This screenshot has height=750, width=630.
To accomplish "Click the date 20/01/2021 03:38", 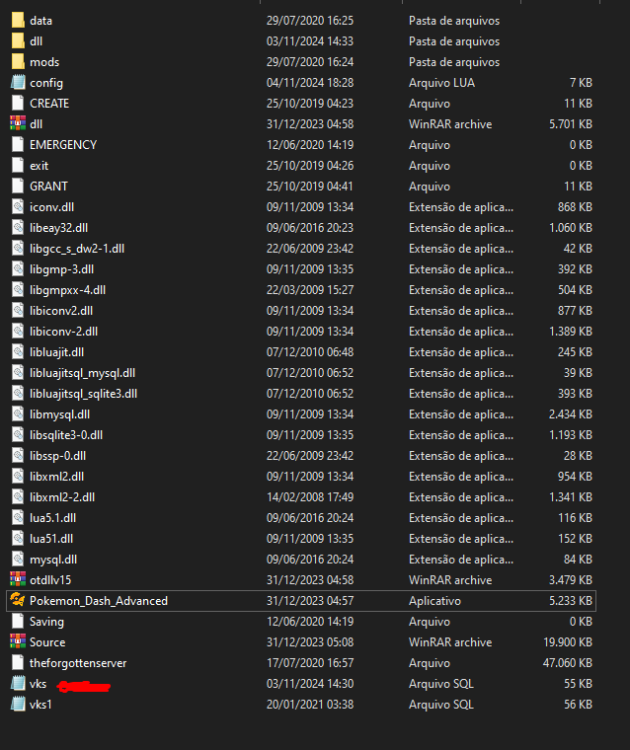I will [x=310, y=704].
